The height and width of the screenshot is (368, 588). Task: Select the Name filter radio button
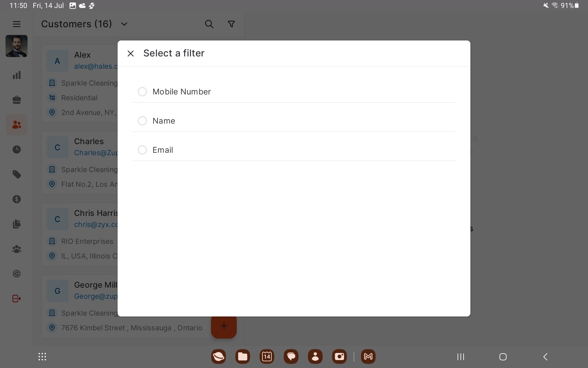click(x=142, y=121)
